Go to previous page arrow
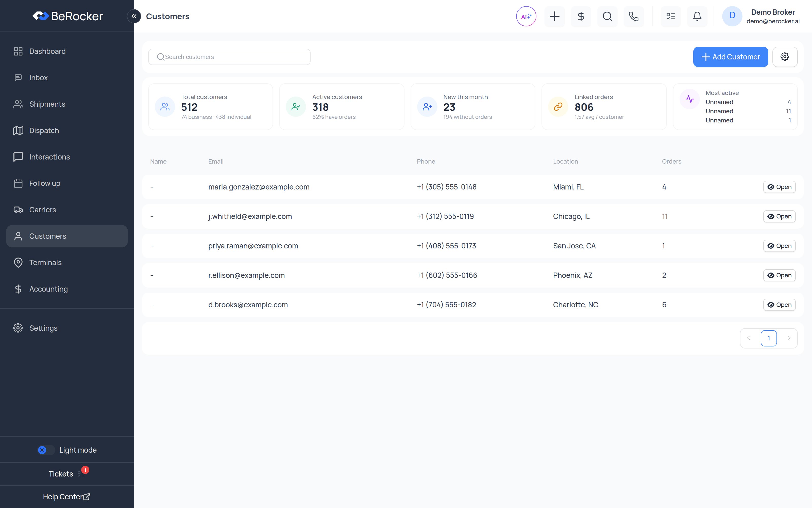This screenshot has height=508, width=812. (x=748, y=338)
